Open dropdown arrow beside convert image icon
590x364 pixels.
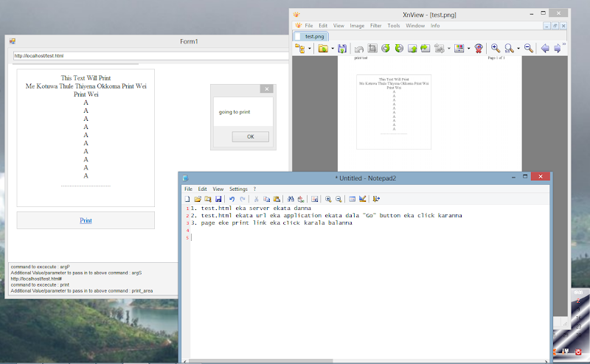[449, 49]
